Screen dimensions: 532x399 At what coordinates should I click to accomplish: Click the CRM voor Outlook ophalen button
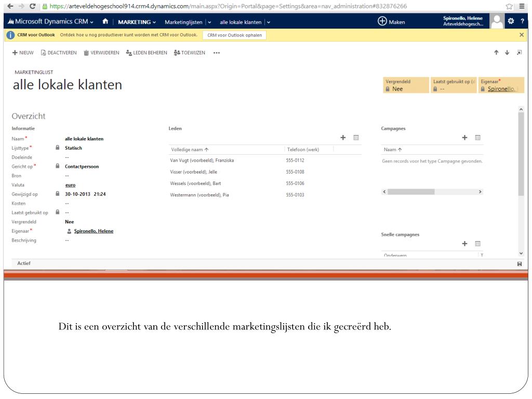[x=234, y=35]
